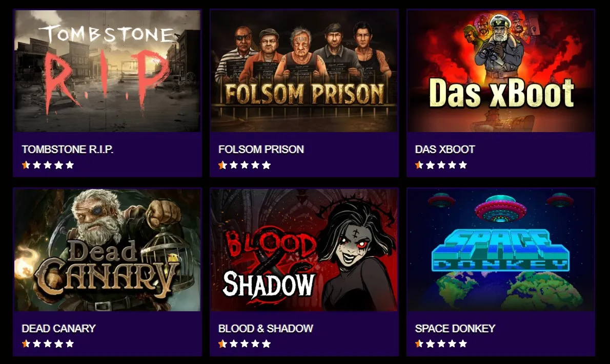Click the BLOOD & SHADOW title link
610x364 pixels.
pyautogui.click(x=266, y=328)
